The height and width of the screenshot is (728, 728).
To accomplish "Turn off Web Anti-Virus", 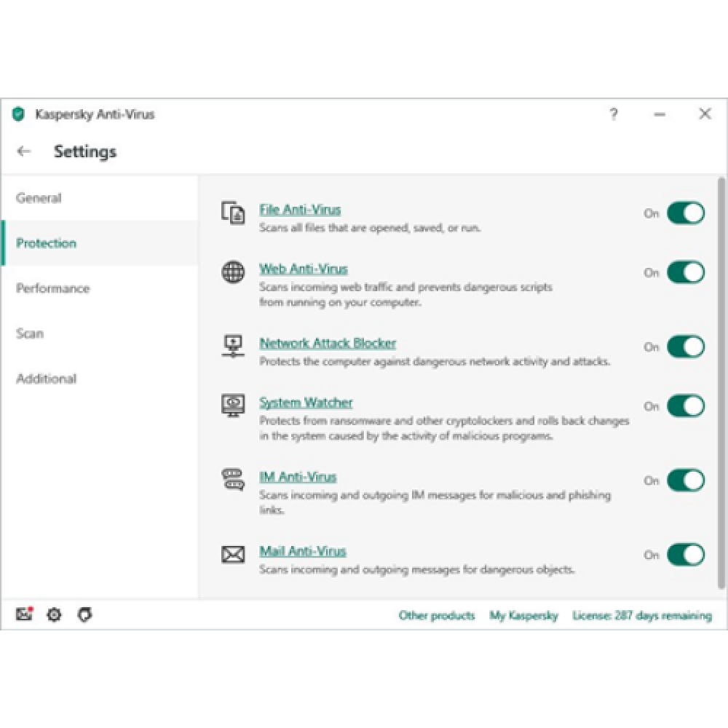I will tap(686, 273).
